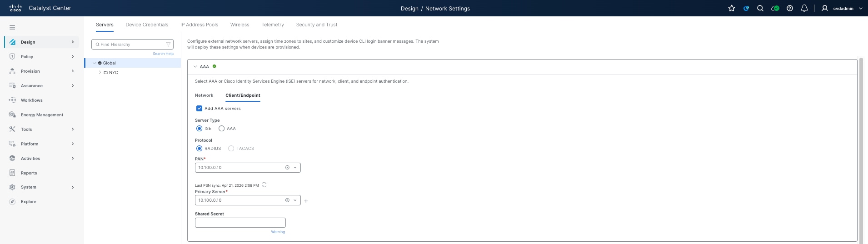The height and width of the screenshot is (244, 868).
Task: Click the cloud connection status icon
Action: click(x=775, y=8)
